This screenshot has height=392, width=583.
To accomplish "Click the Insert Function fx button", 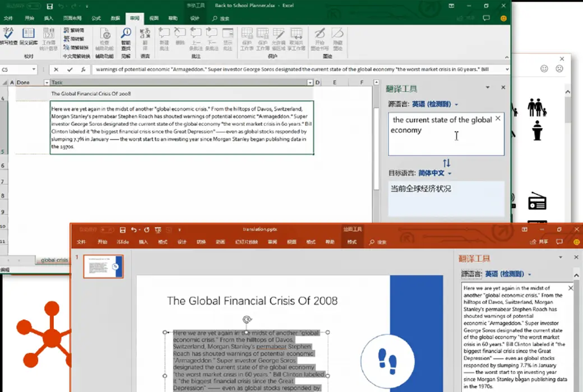I will tap(84, 69).
